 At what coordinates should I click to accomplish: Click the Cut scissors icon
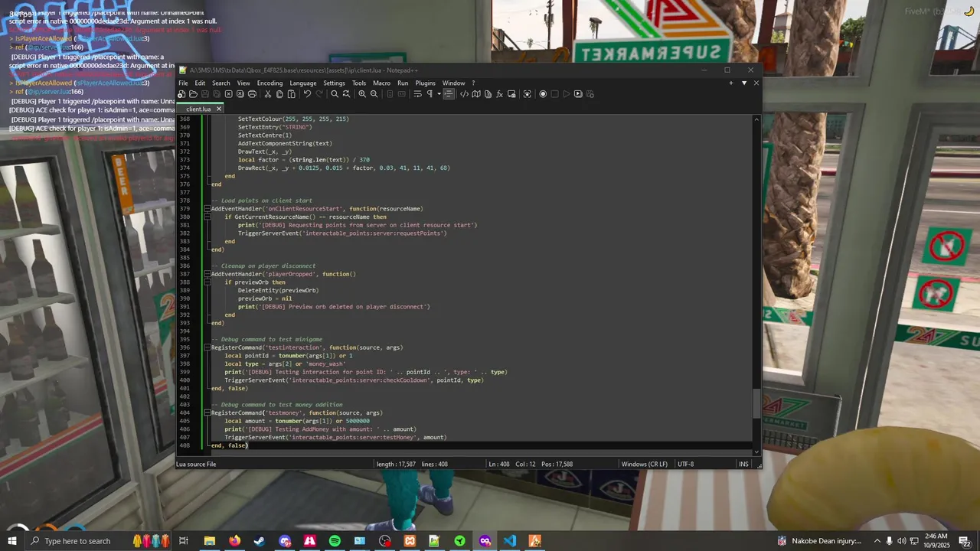tap(267, 94)
